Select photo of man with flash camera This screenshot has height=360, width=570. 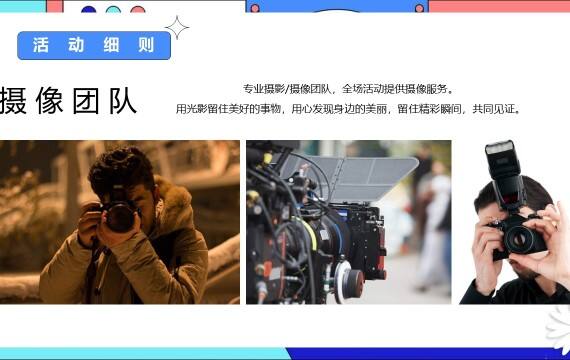pyautogui.click(x=514, y=222)
